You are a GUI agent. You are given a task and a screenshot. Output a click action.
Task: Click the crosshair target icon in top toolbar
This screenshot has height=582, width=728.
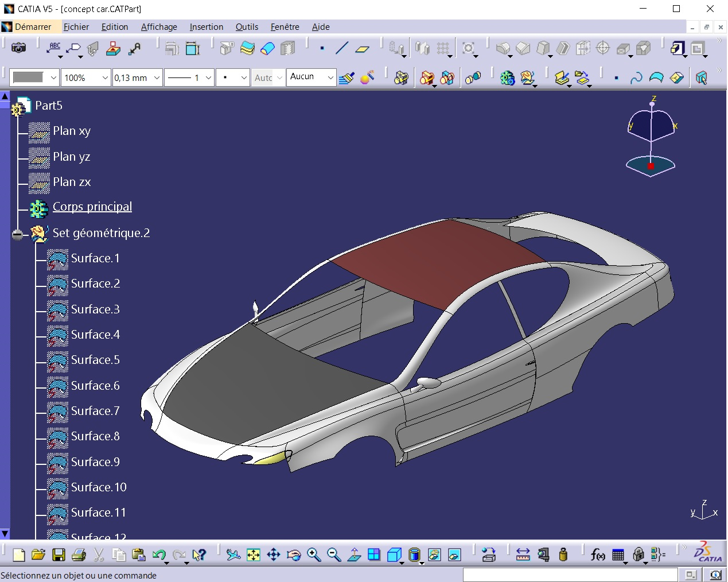pos(603,48)
